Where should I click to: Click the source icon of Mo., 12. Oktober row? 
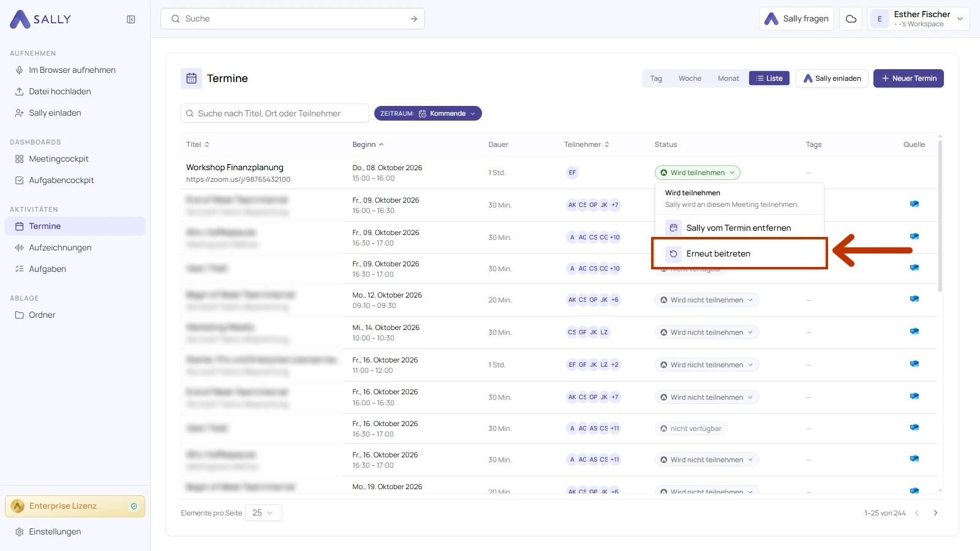[914, 299]
